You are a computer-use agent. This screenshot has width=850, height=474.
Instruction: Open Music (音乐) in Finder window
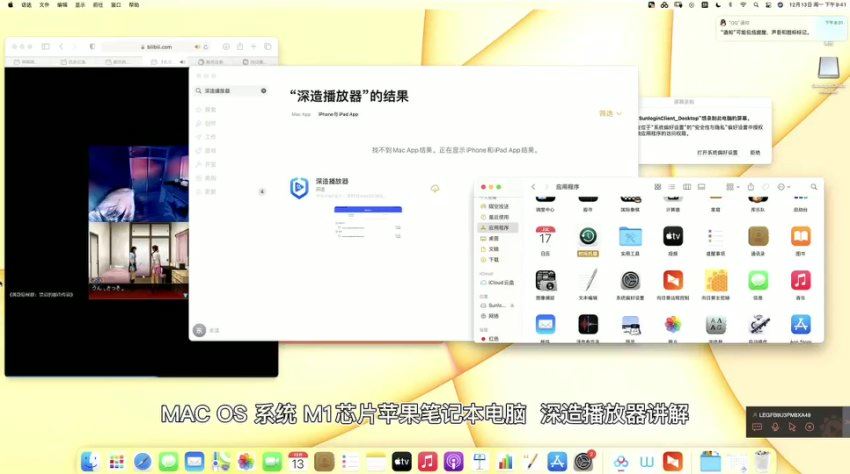[800, 280]
